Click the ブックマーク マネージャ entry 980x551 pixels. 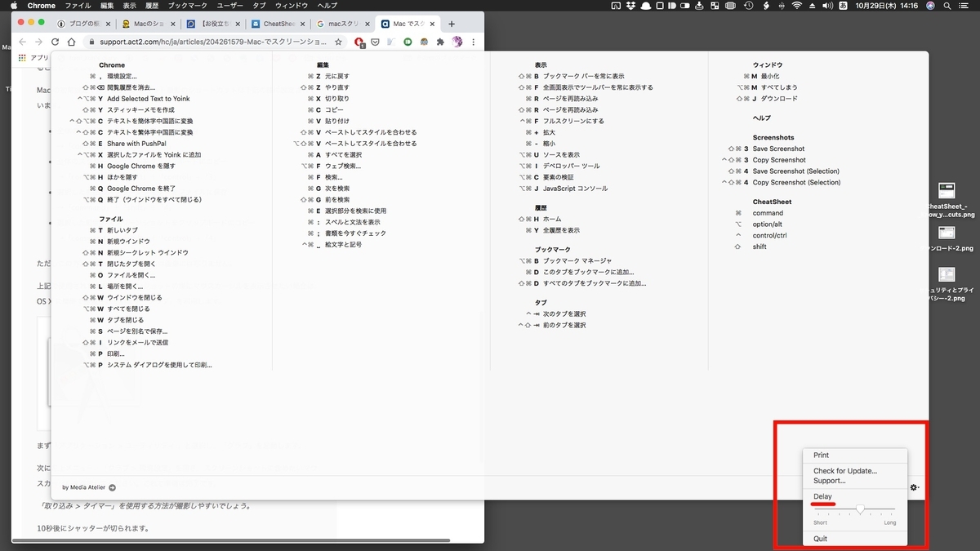point(577,260)
